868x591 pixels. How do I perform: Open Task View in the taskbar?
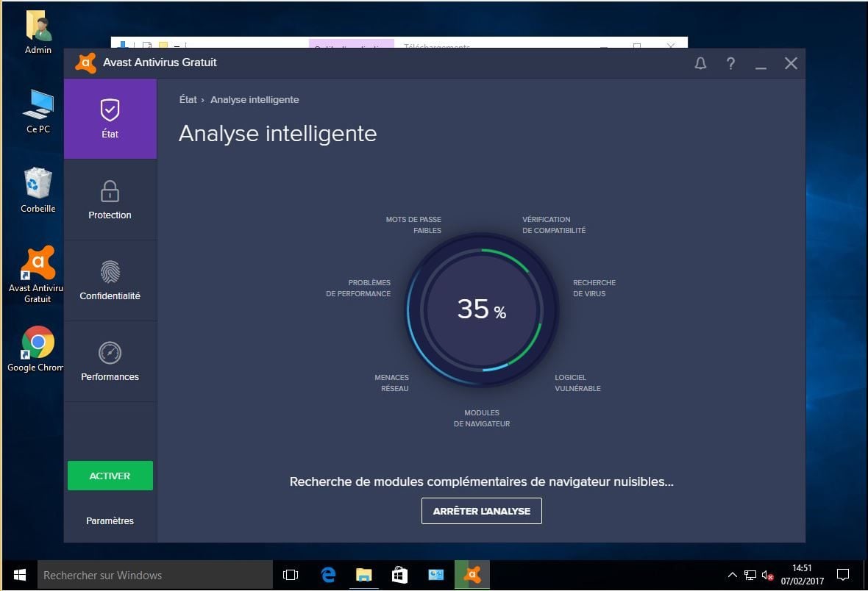[x=290, y=575]
